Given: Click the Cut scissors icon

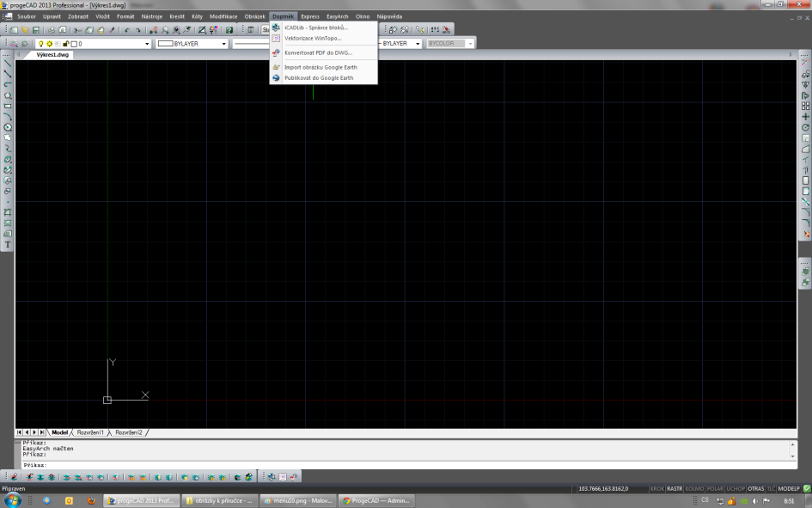Looking at the screenshot, I should [78, 30].
